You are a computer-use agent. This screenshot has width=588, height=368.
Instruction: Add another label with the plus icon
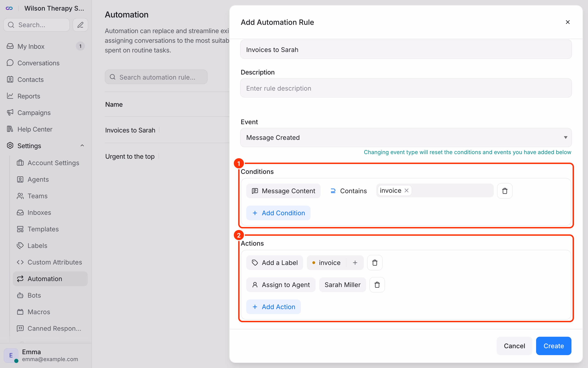tap(355, 263)
